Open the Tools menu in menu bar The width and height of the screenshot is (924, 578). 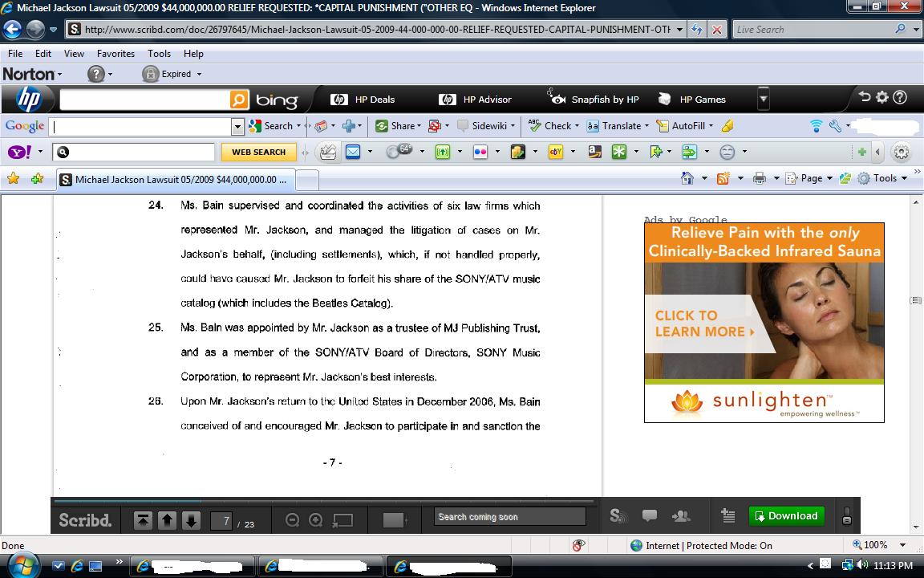pos(159,54)
